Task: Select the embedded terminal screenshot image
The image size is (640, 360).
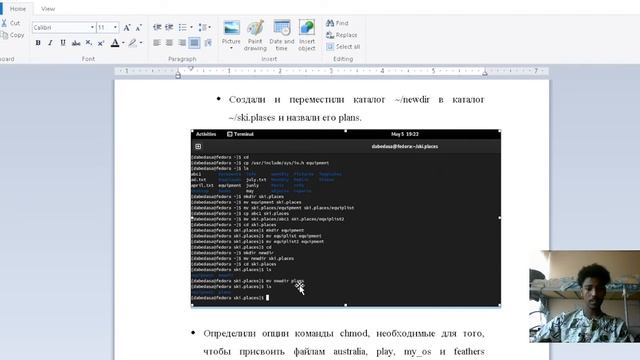Action: (x=346, y=218)
